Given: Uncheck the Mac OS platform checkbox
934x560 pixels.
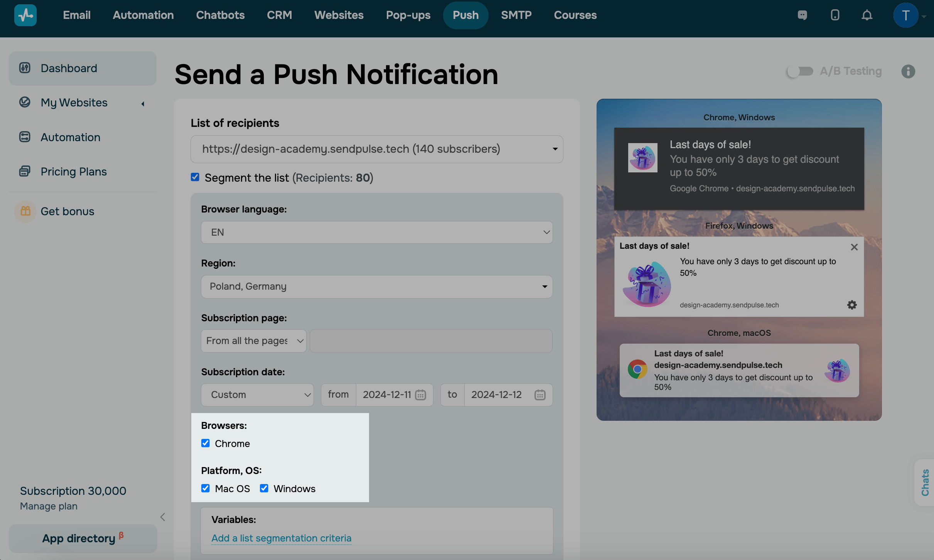Looking at the screenshot, I should point(206,488).
